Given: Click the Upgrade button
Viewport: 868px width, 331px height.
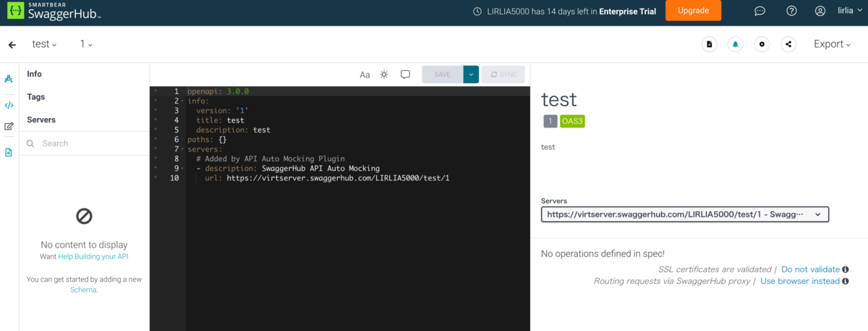Looking at the screenshot, I should pos(693,11).
